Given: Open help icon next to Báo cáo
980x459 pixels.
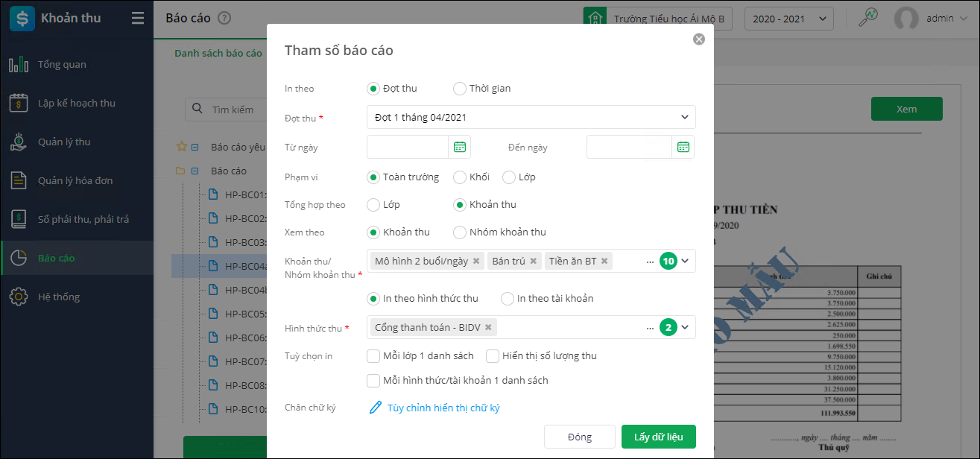Looking at the screenshot, I should 224,19.
